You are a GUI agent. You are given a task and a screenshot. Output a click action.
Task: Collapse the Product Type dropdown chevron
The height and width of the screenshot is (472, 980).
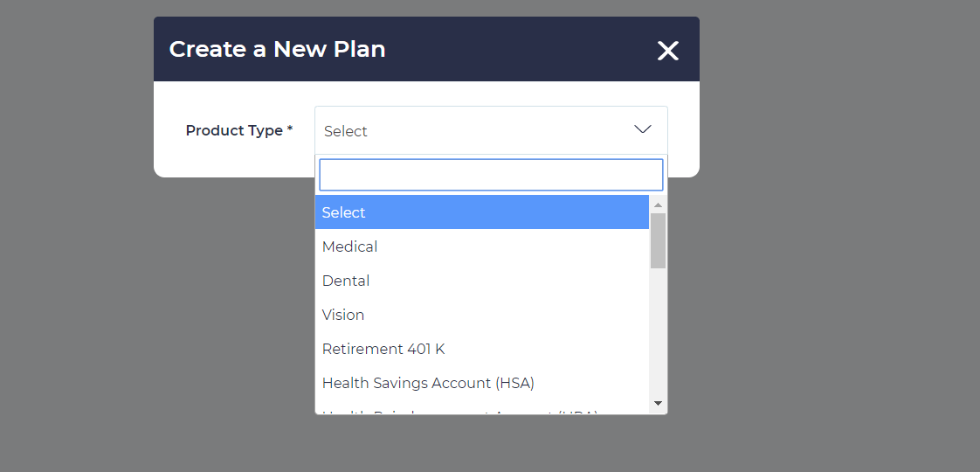pos(643,129)
